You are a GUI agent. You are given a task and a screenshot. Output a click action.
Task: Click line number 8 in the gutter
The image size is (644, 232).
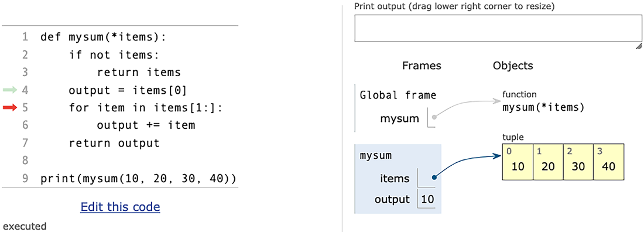point(25,161)
